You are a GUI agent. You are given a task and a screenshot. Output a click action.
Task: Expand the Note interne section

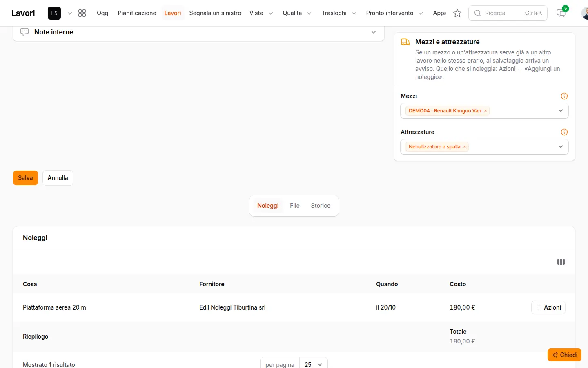(373, 32)
